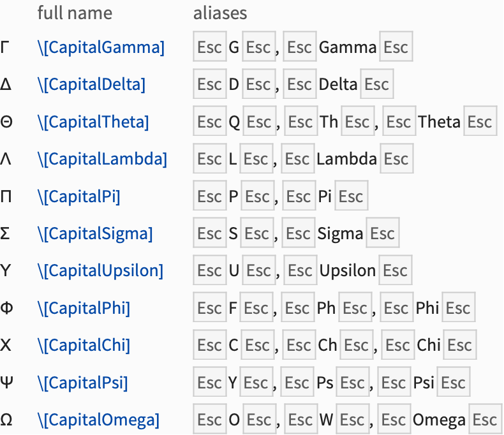Image resolution: width=504 pixels, height=435 pixels.
Task: Click the "aliases" column header
Action: point(220,13)
